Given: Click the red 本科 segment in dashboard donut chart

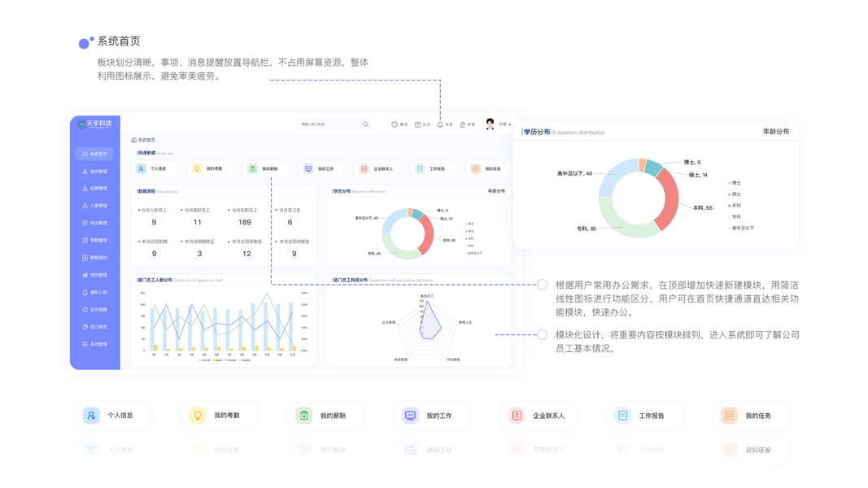Looking at the screenshot, I should pyautogui.click(x=427, y=234).
